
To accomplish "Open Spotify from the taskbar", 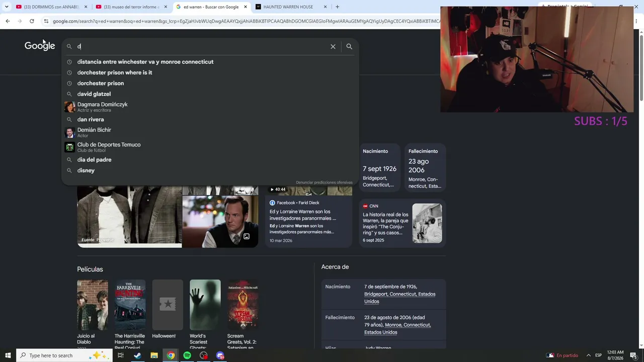I will pyautogui.click(x=187, y=355).
